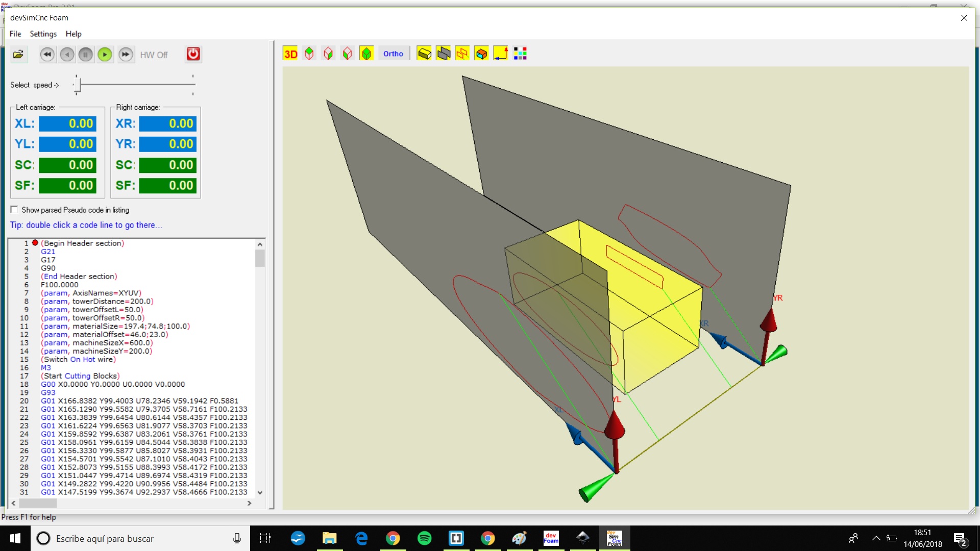The height and width of the screenshot is (551, 980).
Task: Open the Settings menu
Action: pos(43,34)
